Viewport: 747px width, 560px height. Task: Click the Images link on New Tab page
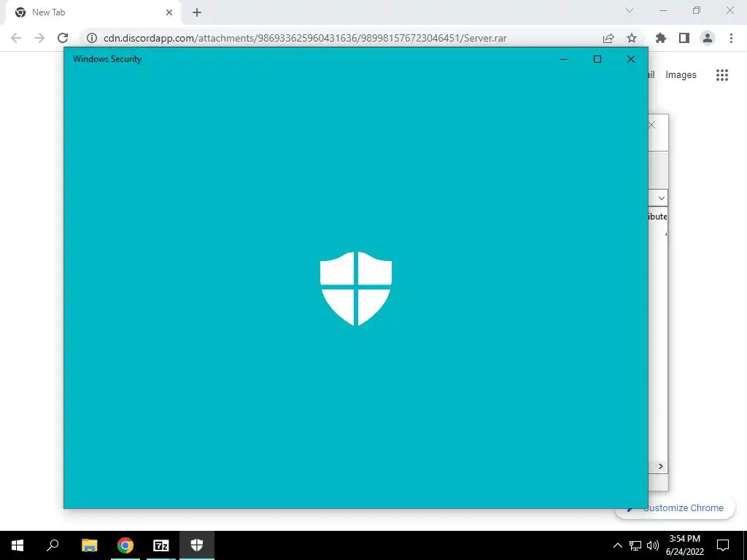click(681, 75)
